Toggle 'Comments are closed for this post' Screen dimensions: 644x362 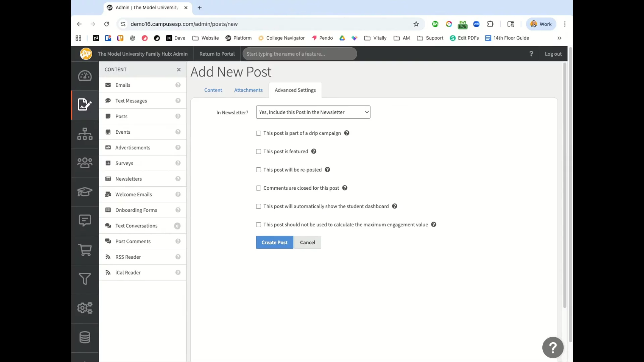click(259, 188)
